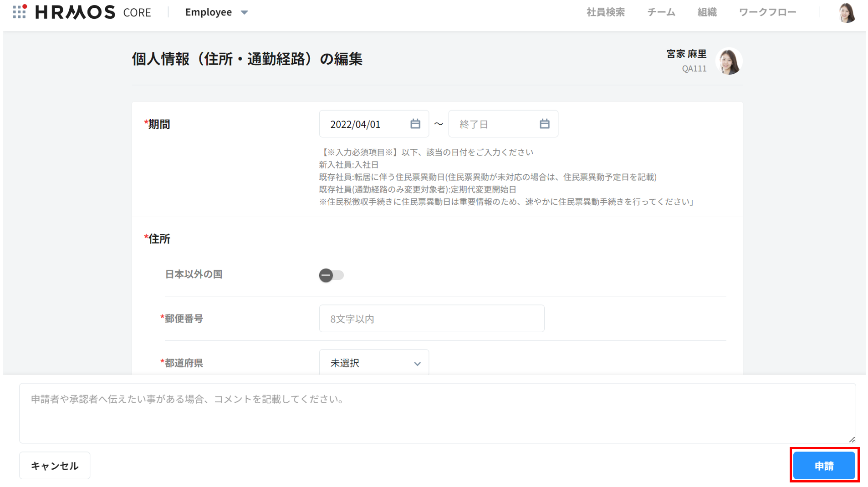The width and height of the screenshot is (868, 487).
Task: Open ワークフロー in the top menu
Action: pyautogui.click(x=767, y=12)
